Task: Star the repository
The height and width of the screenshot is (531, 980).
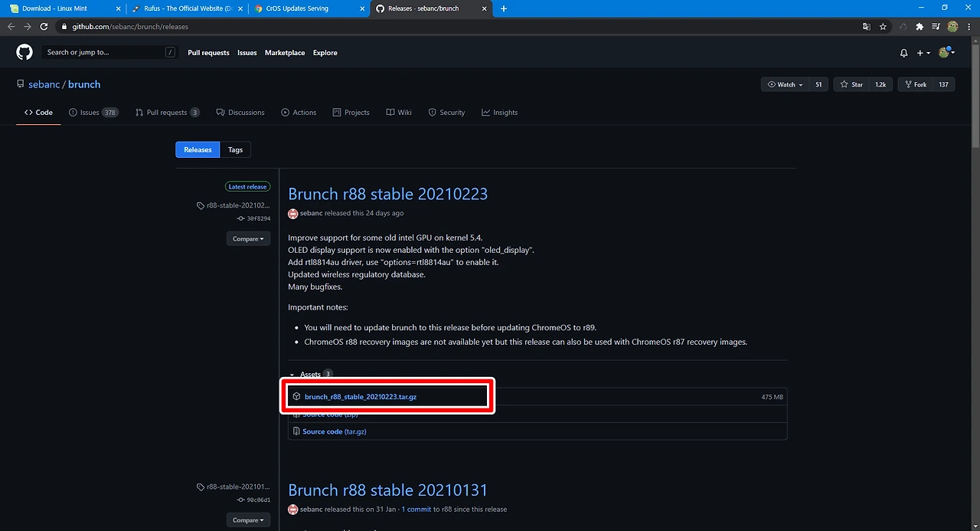Action: (x=851, y=84)
